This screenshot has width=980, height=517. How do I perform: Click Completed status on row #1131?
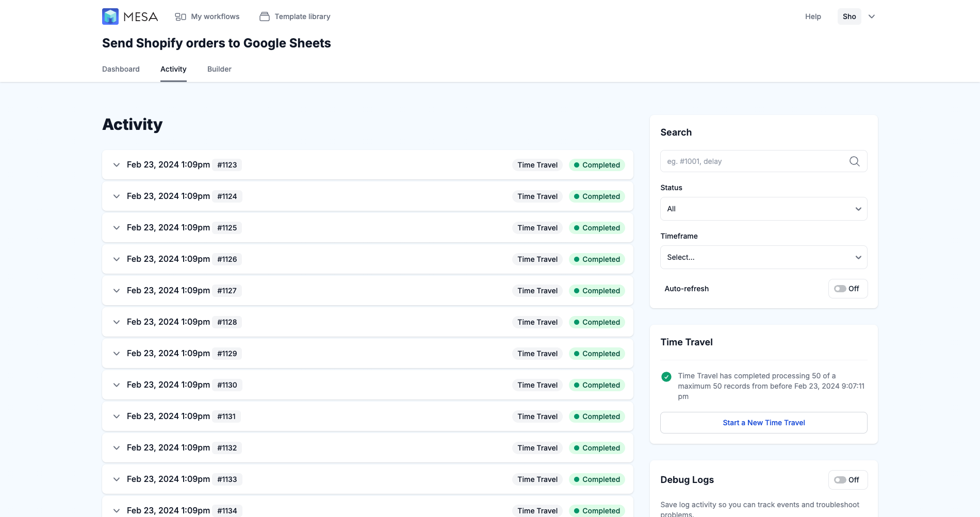coord(597,416)
